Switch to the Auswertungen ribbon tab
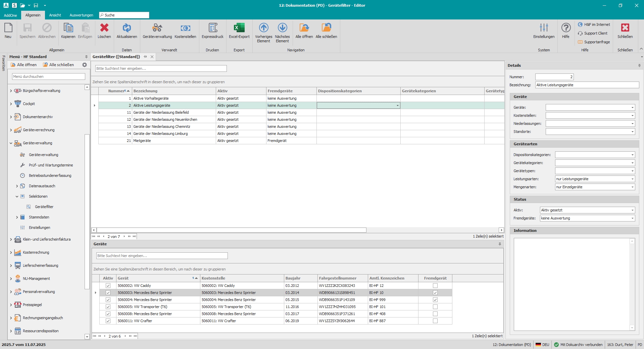This screenshot has height=349, width=644. [81, 15]
